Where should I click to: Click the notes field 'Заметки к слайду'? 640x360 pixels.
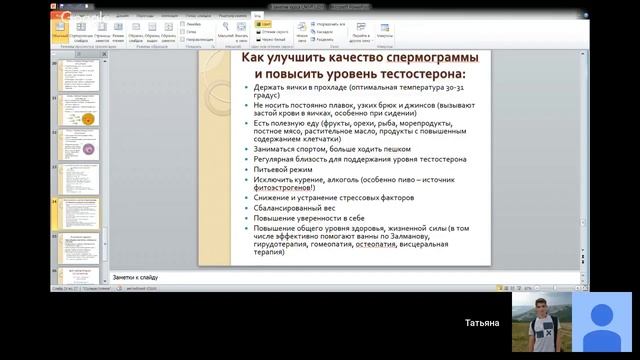click(x=345, y=277)
